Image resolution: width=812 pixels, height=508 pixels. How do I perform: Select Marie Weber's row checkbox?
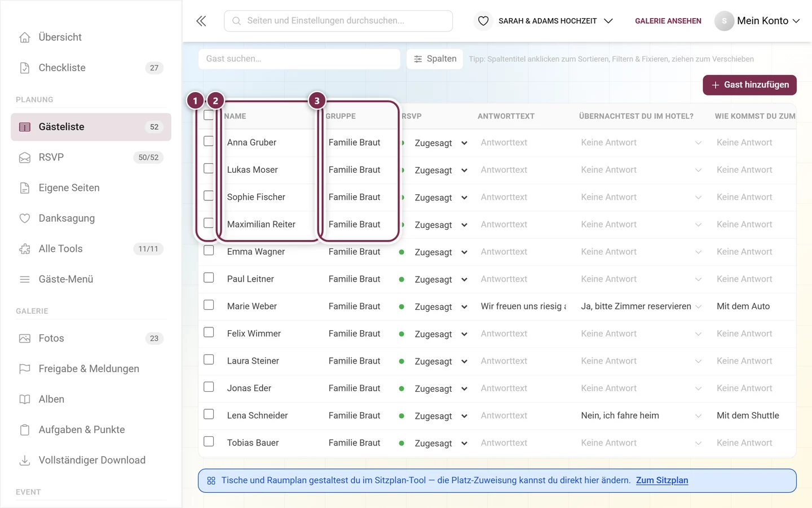click(x=209, y=305)
